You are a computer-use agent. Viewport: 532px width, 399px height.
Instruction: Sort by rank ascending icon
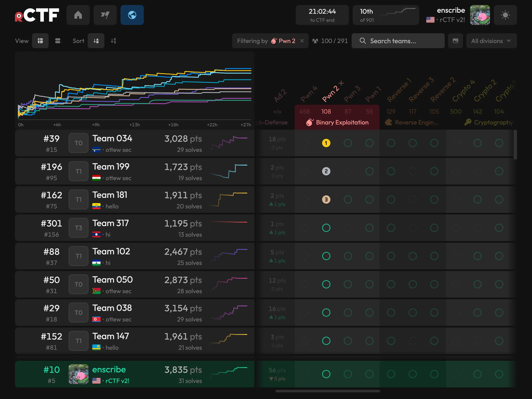(96, 41)
